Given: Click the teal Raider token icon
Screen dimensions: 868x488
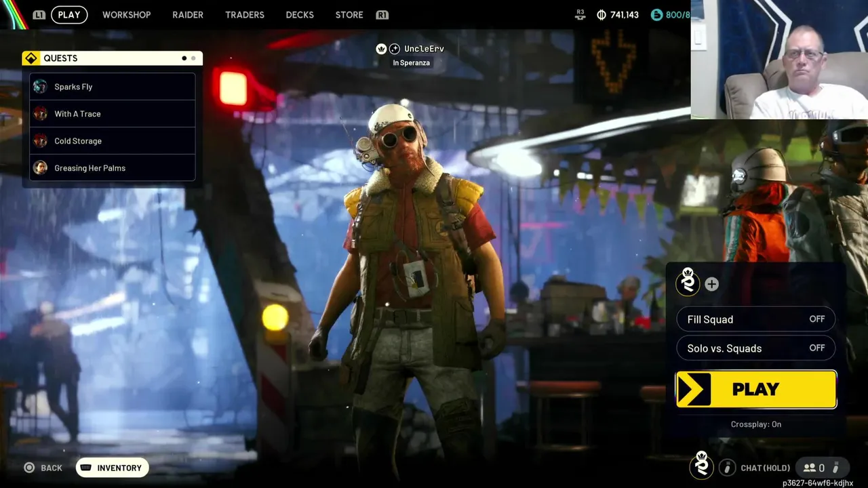Looking at the screenshot, I should pos(656,15).
